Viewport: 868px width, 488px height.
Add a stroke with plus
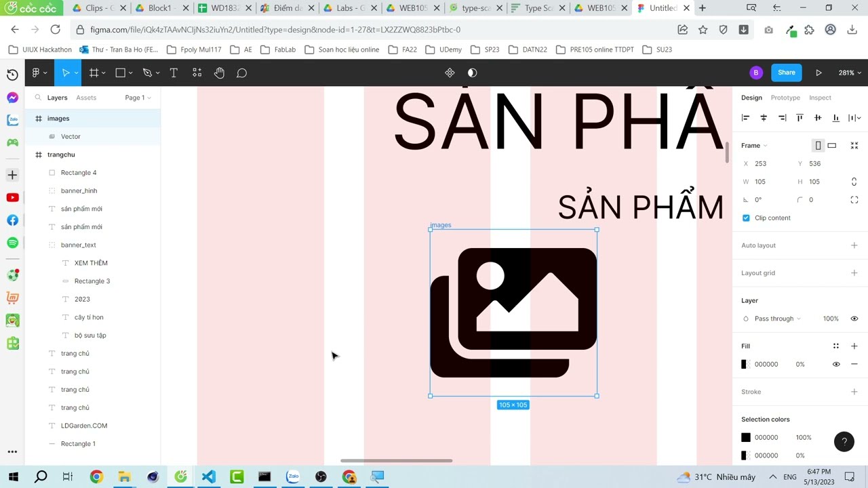click(x=854, y=392)
